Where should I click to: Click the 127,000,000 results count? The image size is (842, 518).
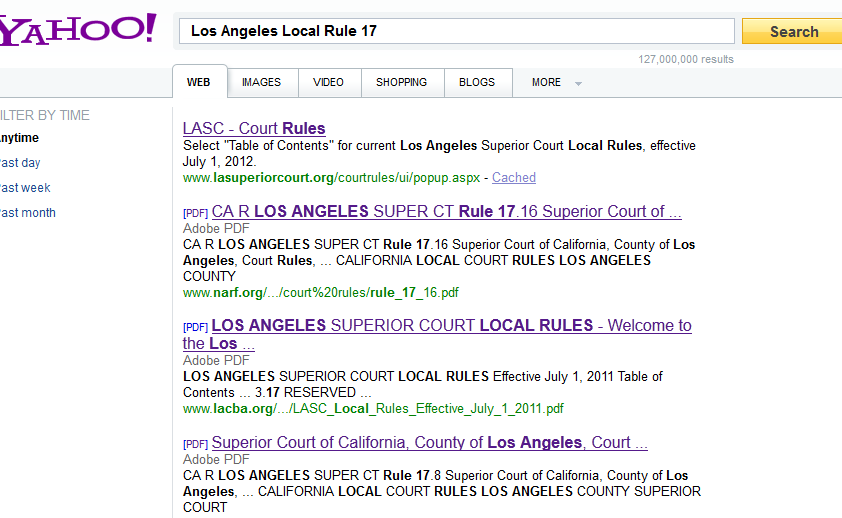tap(686, 59)
